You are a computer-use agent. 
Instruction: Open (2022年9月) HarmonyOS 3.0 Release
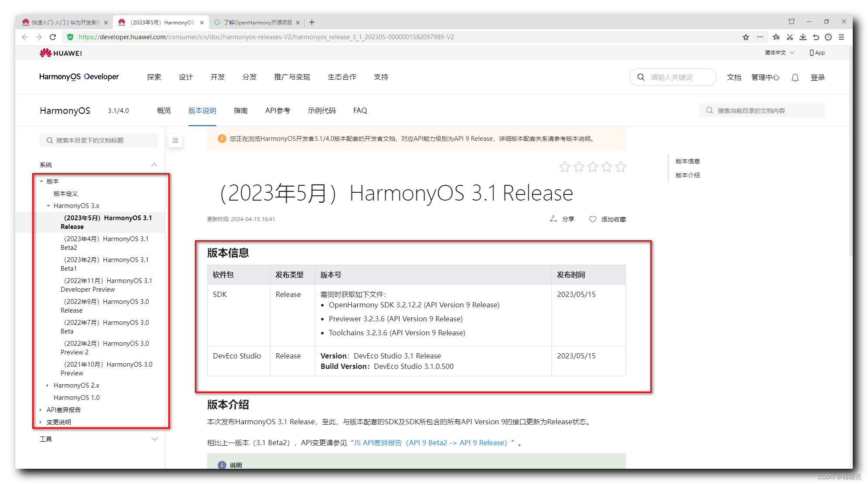105,306
